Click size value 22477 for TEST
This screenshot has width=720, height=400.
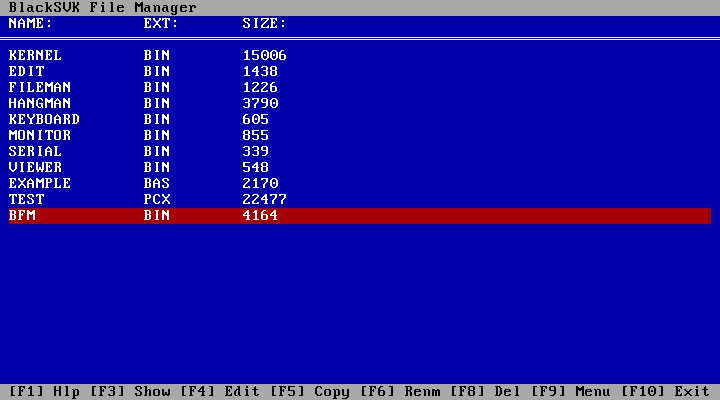click(x=264, y=199)
